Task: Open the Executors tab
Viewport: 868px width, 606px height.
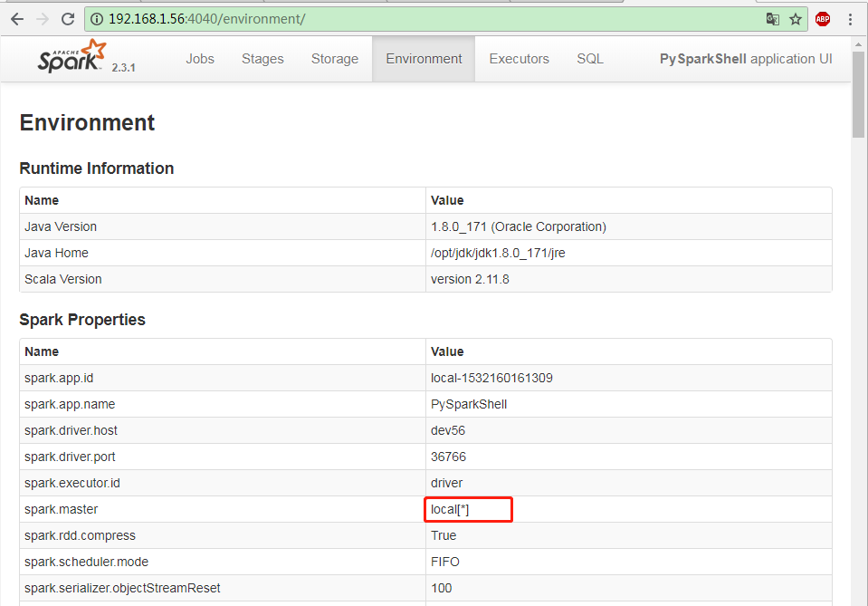Action: coord(519,59)
